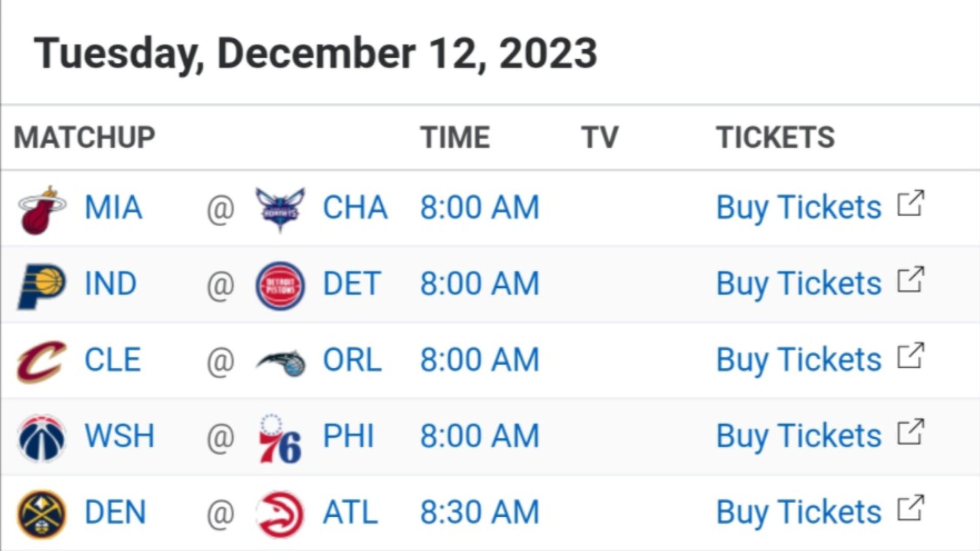Open the 8:30 AM DEN at ATL game
Image resolution: width=980 pixels, height=551 pixels.
(480, 512)
